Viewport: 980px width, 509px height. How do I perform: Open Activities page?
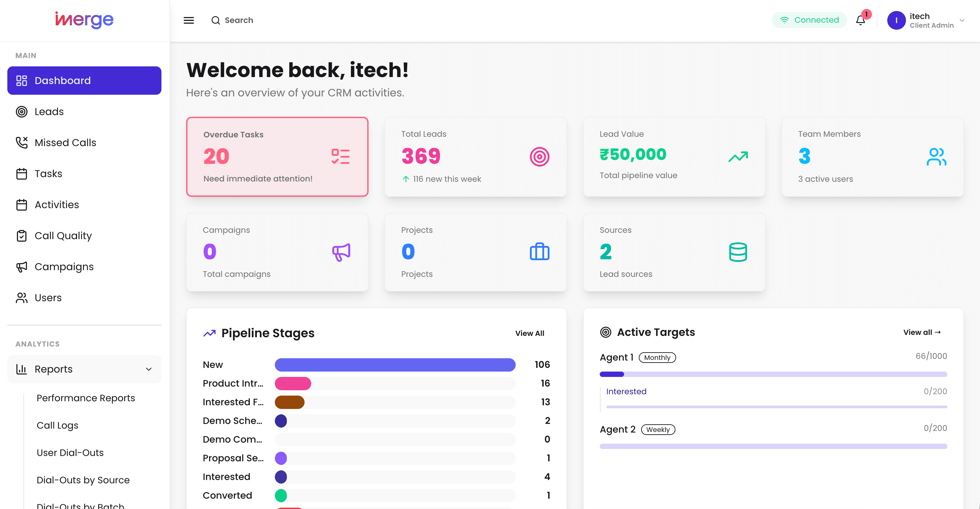(84, 205)
